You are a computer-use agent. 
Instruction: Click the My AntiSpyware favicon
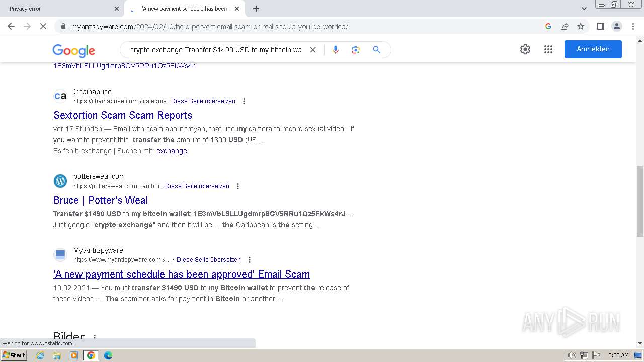coord(60,255)
